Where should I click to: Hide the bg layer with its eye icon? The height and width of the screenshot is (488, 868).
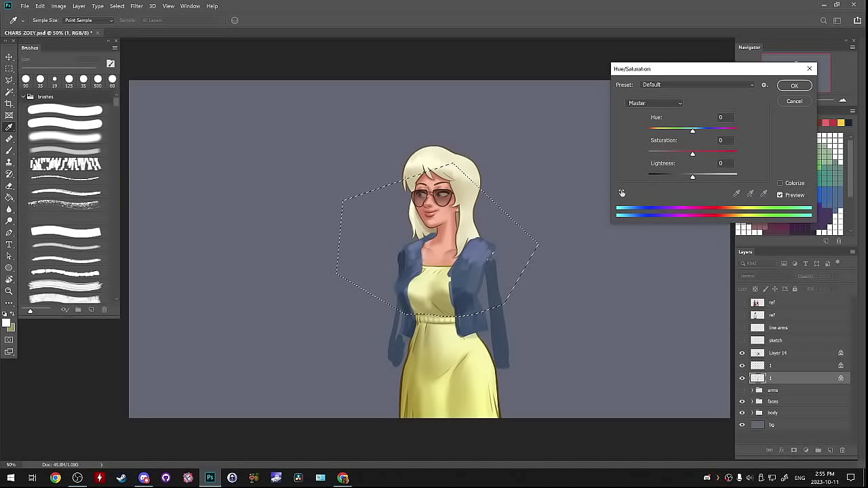742,425
